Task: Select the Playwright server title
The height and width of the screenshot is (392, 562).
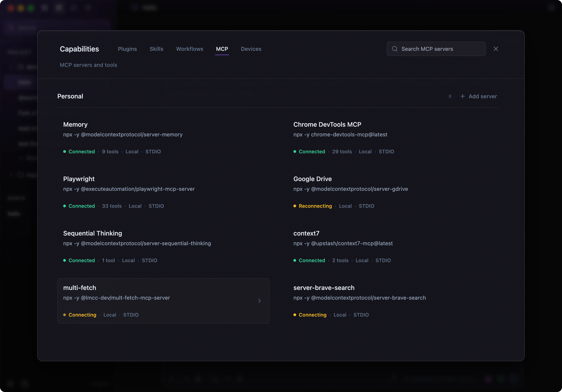Action: pos(79,179)
